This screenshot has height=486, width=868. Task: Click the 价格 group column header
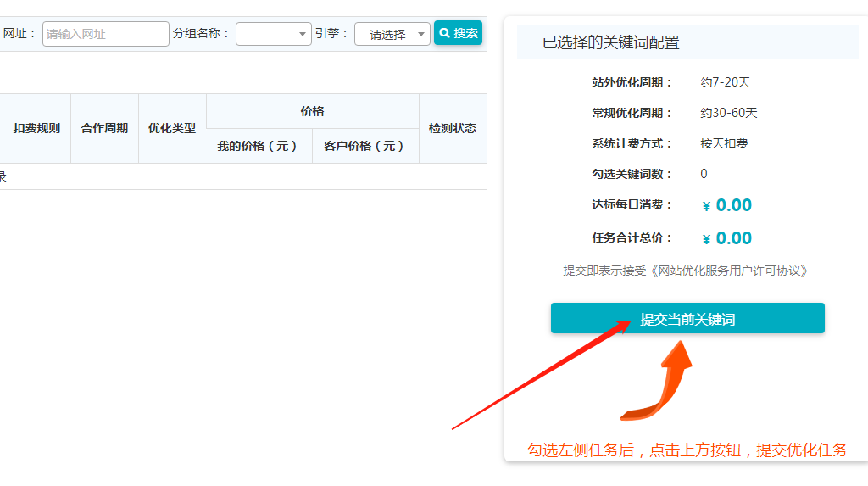pyautogui.click(x=312, y=111)
